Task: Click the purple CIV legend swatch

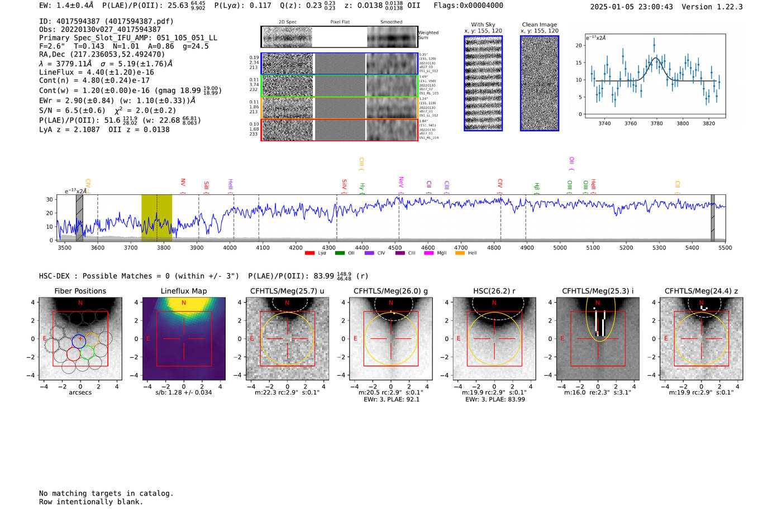Action: pyautogui.click(x=369, y=253)
